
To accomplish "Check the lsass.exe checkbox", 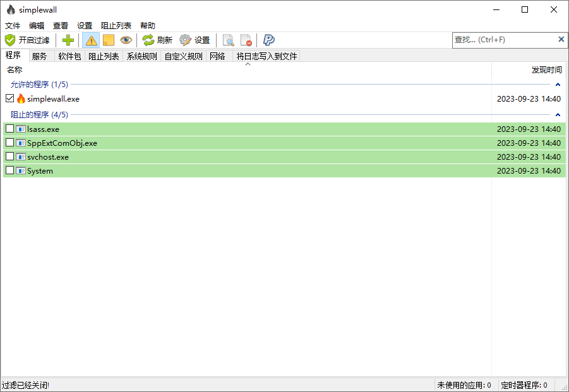I will (x=9, y=129).
